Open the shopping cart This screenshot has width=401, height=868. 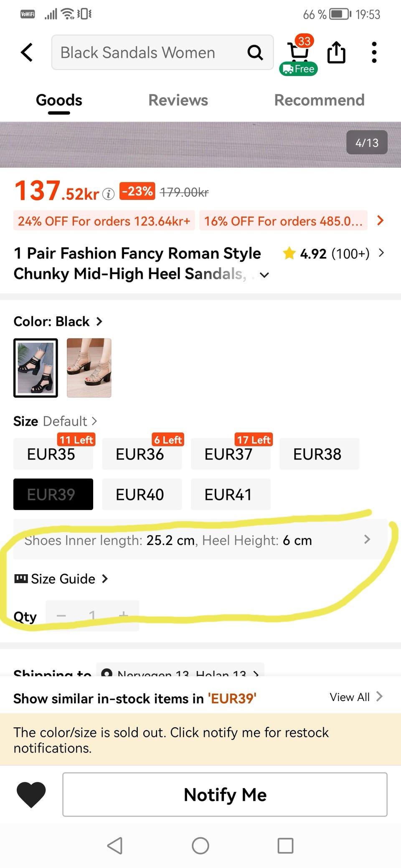pos(299,53)
